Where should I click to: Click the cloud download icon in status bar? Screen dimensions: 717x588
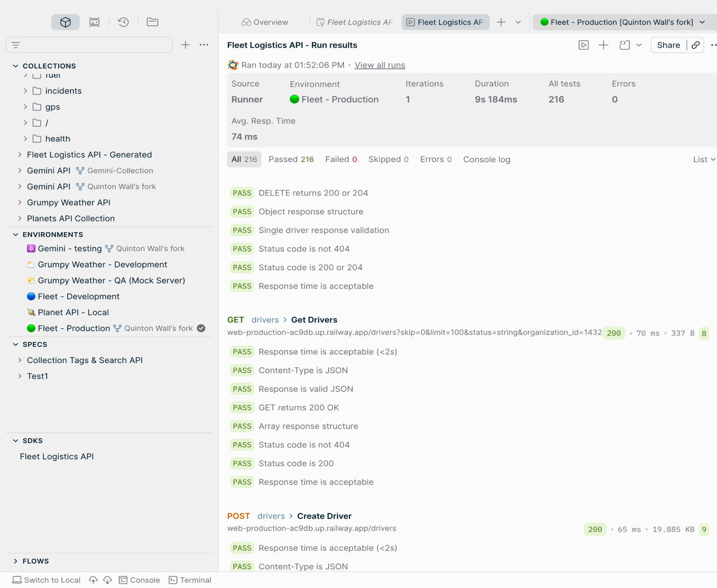point(108,580)
